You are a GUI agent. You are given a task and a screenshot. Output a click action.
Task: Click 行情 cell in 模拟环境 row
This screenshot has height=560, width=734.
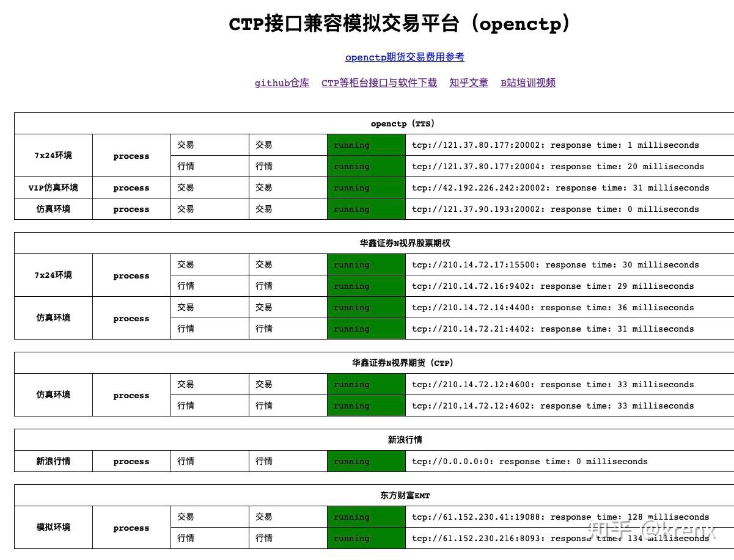[x=208, y=538]
